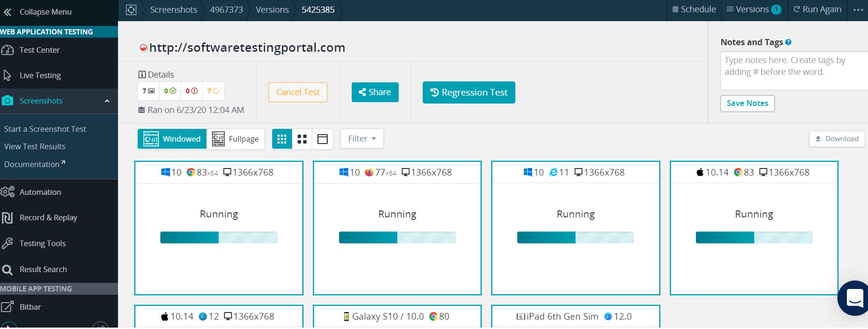Viewport: 868px width, 329px height.
Task: Select Start a Screenshot Test
Action: coord(45,129)
